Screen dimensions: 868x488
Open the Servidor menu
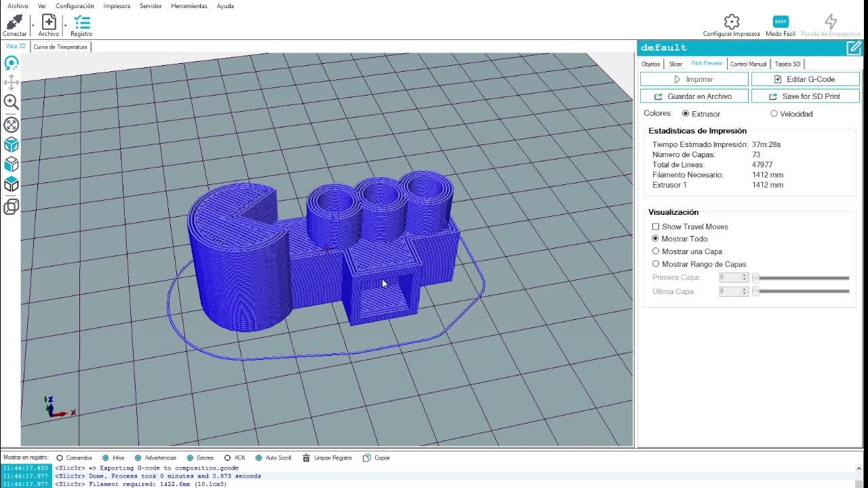click(x=151, y=6)
